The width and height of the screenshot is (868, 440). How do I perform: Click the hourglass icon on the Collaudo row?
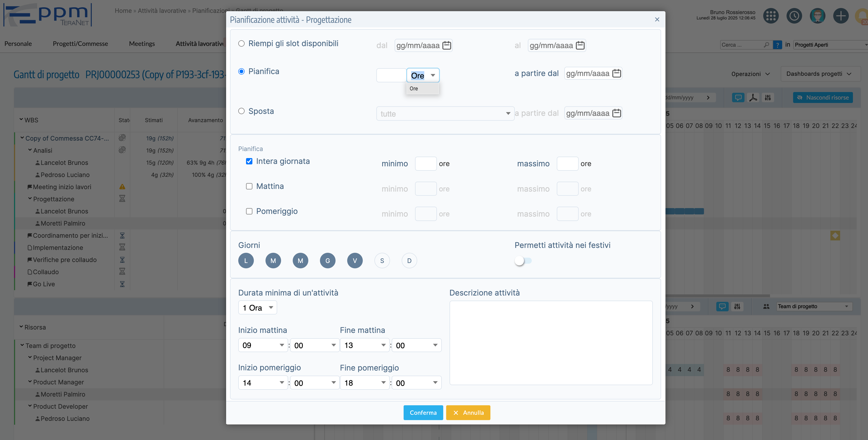click(x=122, y=272)
